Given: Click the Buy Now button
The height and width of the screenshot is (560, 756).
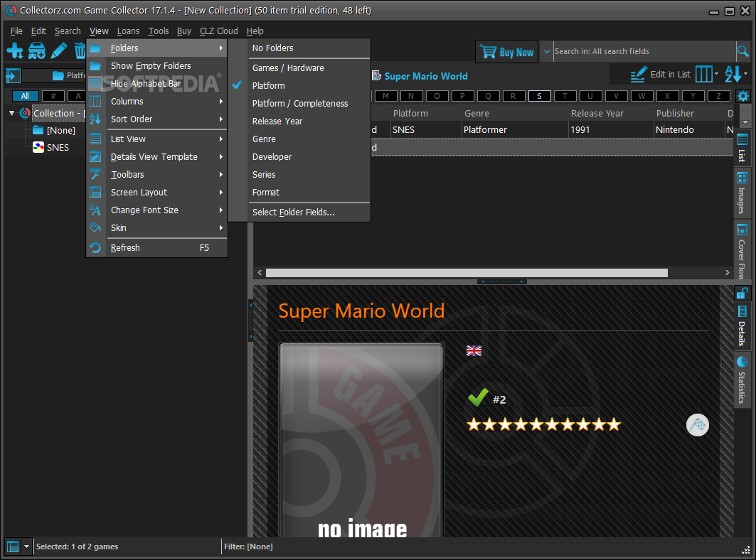Looking at the screenshot, I should [x=507, y=52].
